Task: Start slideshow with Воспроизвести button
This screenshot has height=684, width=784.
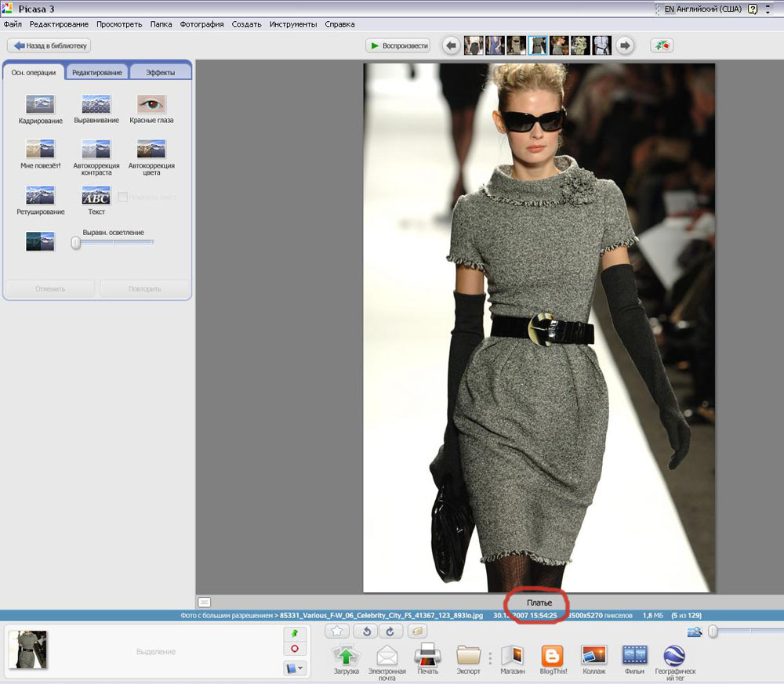Action: (399, 45)
